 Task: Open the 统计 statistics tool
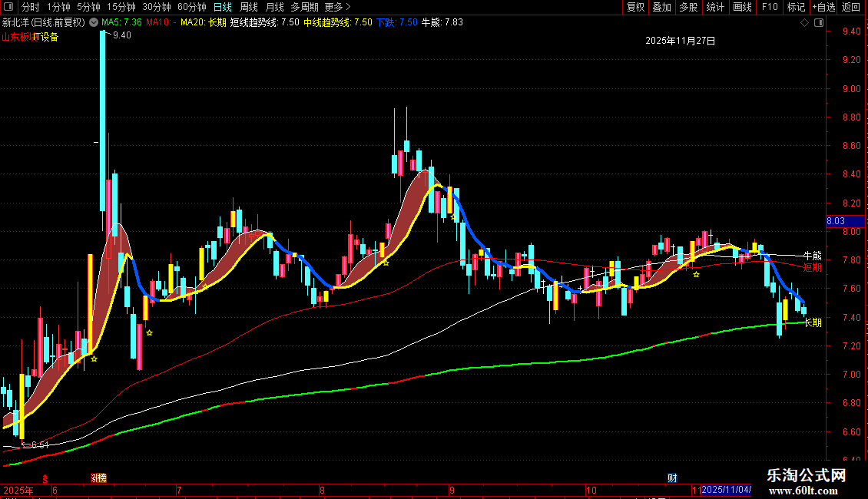(715, 7)
